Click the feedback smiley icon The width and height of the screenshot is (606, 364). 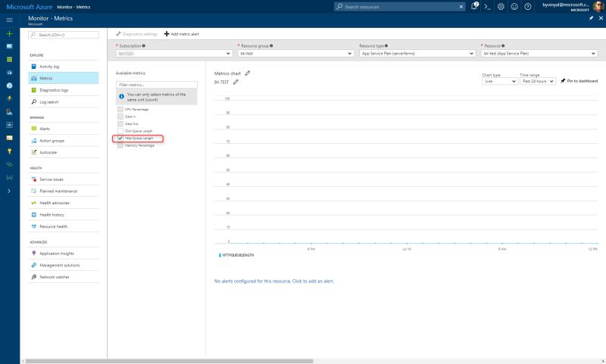click(x=514, y=7)
